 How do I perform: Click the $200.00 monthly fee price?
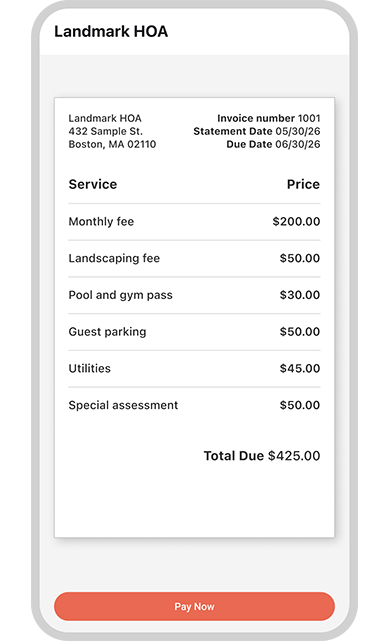[296, 222]
